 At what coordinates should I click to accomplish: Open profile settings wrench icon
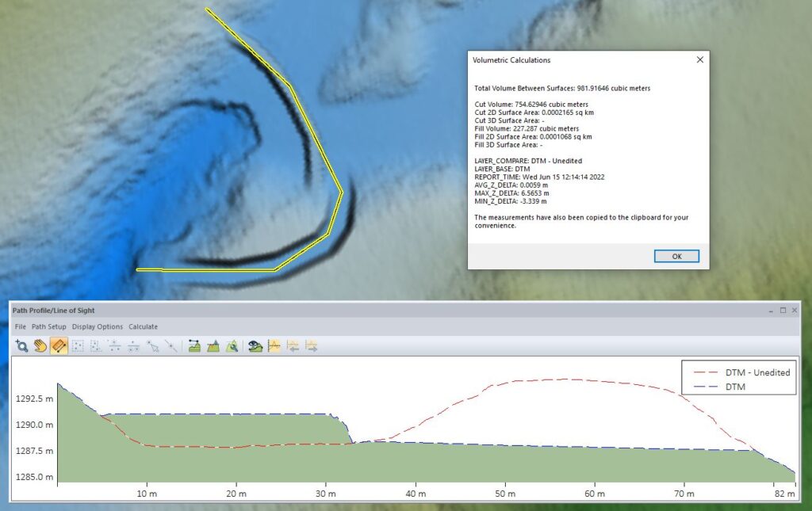[x=232, y=346]
